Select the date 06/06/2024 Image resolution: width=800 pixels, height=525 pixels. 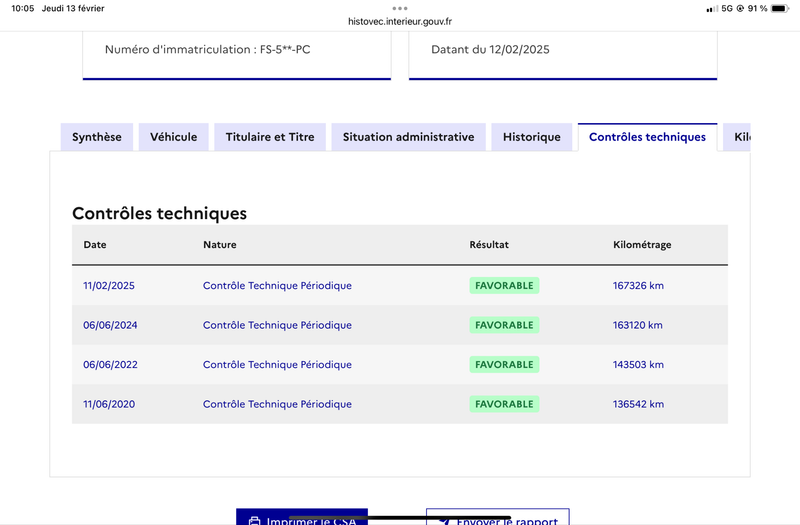[x=110, y=325]
